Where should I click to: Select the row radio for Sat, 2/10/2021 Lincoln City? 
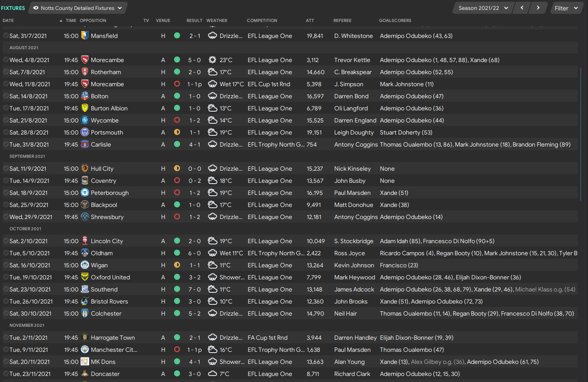pos(6,241)
